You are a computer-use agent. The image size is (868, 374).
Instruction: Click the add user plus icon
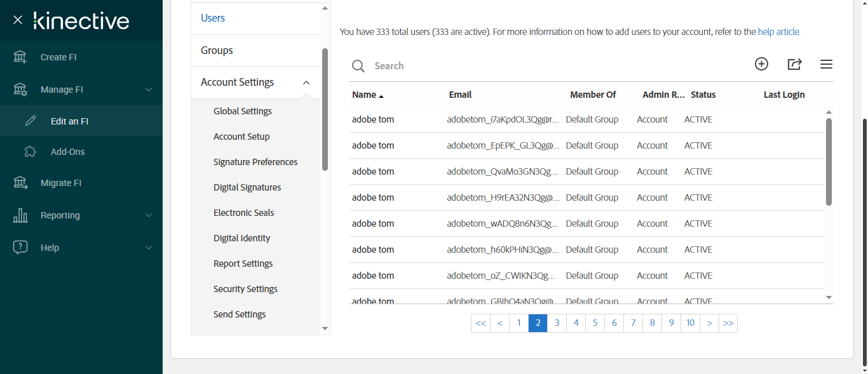pyautogui.click(x=761, y=64)
